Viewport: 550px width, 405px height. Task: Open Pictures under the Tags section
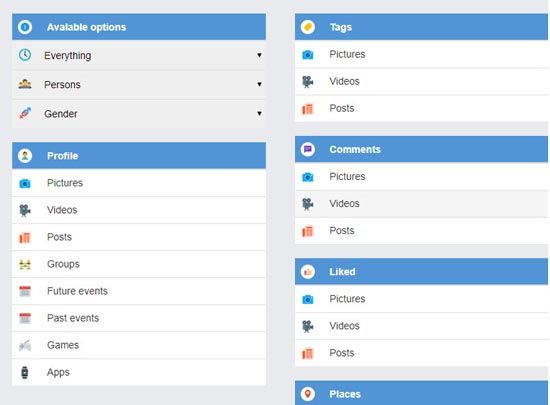coord(421,54)
